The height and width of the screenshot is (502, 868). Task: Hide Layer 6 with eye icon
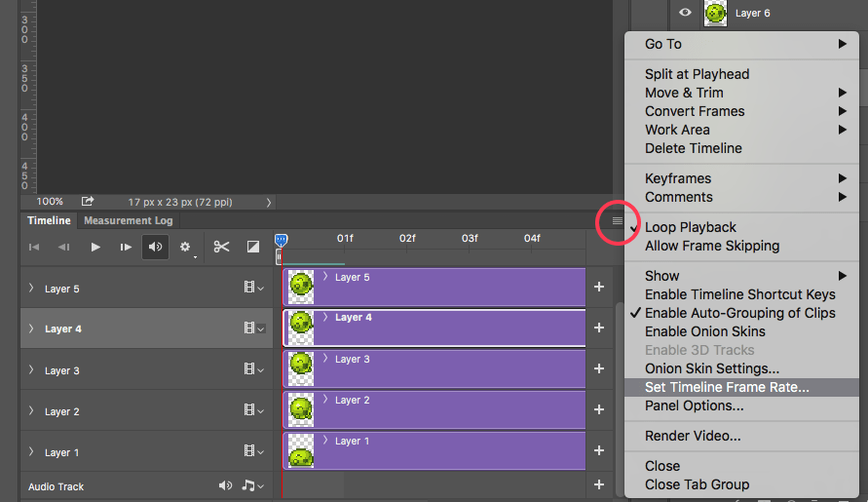685,13
